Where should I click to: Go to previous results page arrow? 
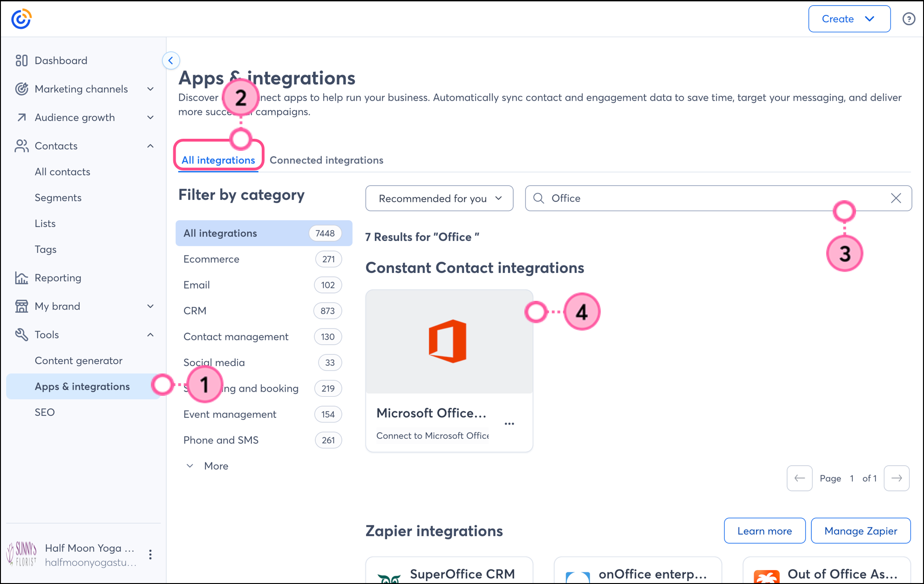click(800, 478)
